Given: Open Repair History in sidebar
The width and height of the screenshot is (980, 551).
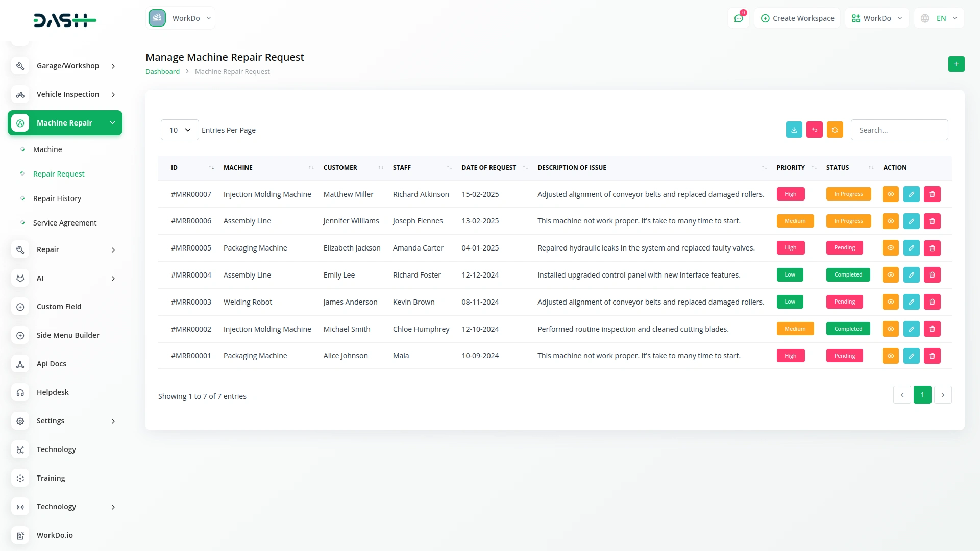Looking at the screenshot, I should [x=57, y=198].
